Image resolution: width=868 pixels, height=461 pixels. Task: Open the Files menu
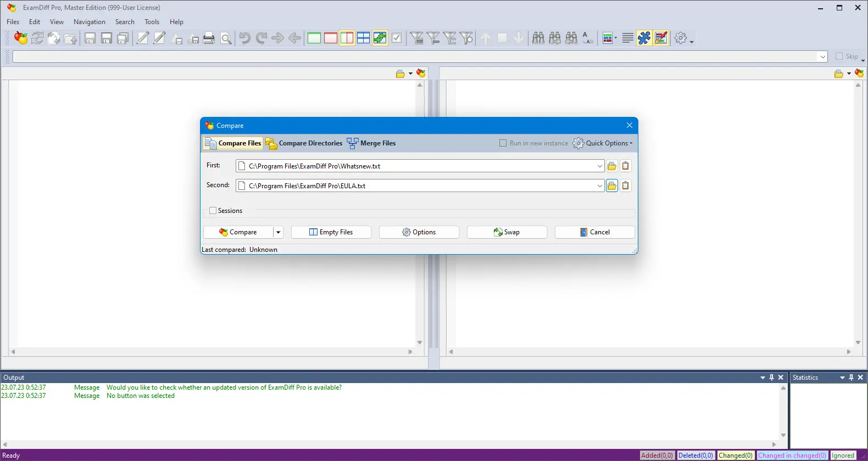(x=13, y=22)
